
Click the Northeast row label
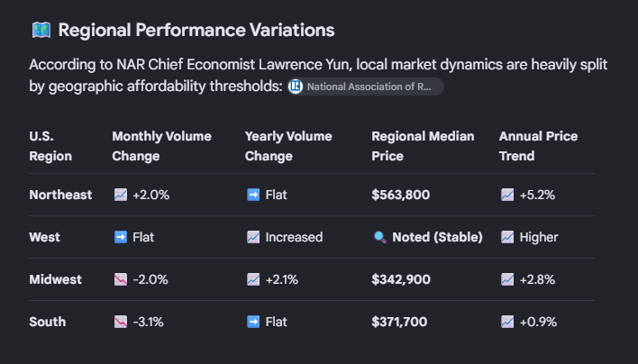point(60,195)
